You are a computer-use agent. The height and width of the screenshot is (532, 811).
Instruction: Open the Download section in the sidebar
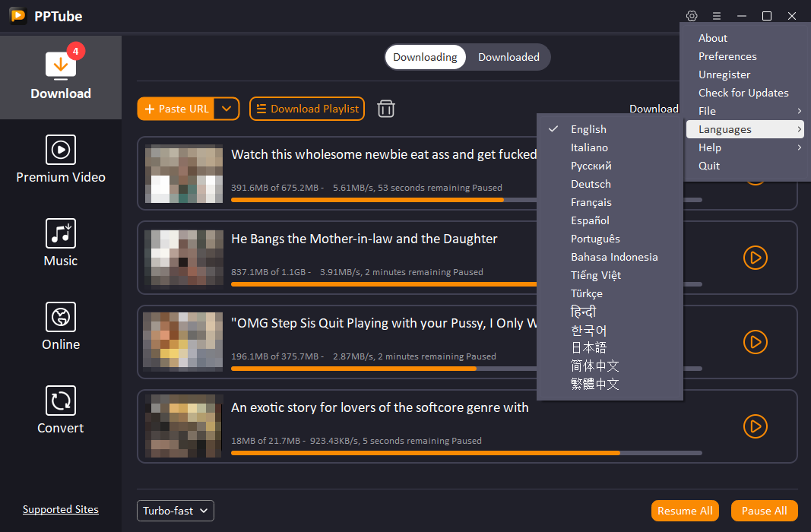point(60,78)
